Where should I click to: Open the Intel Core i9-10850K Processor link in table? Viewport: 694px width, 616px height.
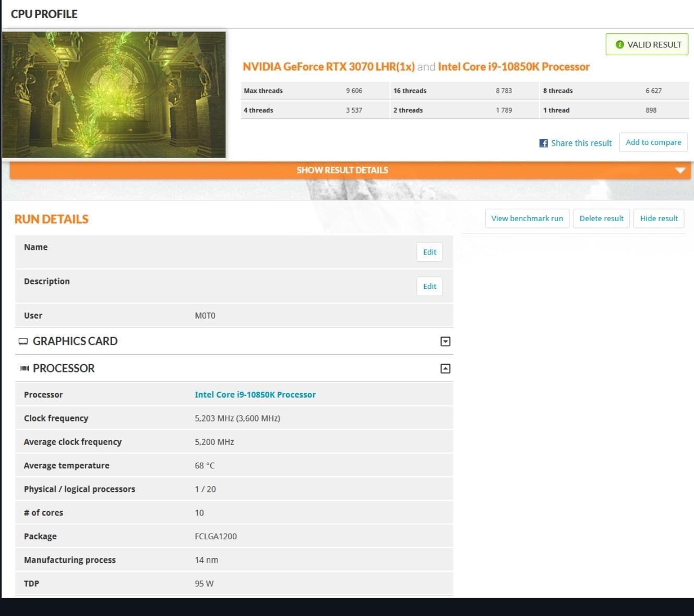tap(255, 395)
